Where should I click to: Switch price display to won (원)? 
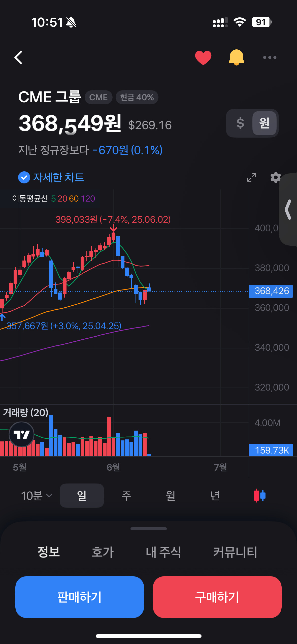[265, 123]
